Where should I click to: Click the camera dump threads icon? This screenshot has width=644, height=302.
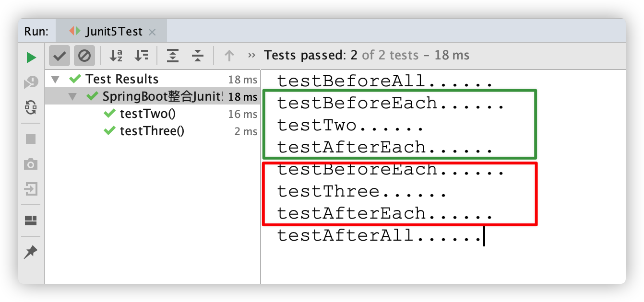[31, 164]
